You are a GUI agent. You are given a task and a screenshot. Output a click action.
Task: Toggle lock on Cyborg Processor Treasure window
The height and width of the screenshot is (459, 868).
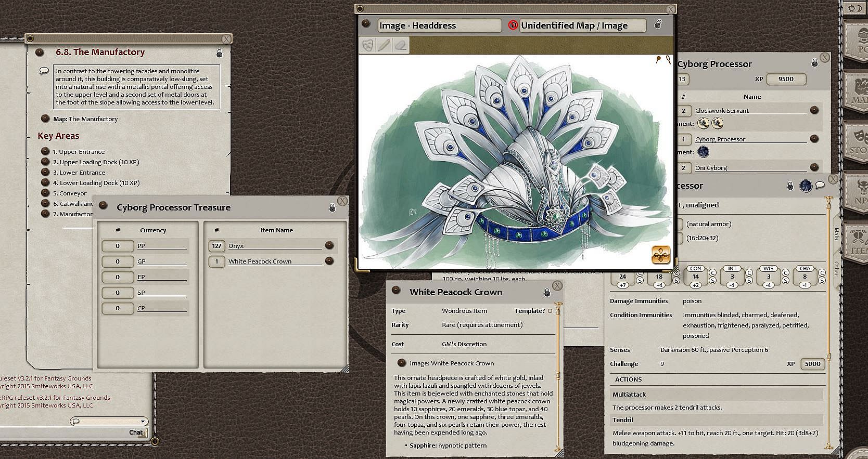(333, 207)
